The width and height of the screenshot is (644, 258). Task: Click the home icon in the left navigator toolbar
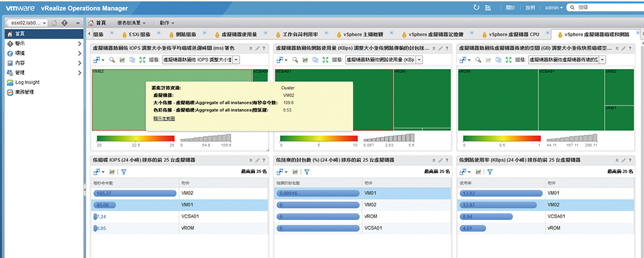tap(54, 23)
